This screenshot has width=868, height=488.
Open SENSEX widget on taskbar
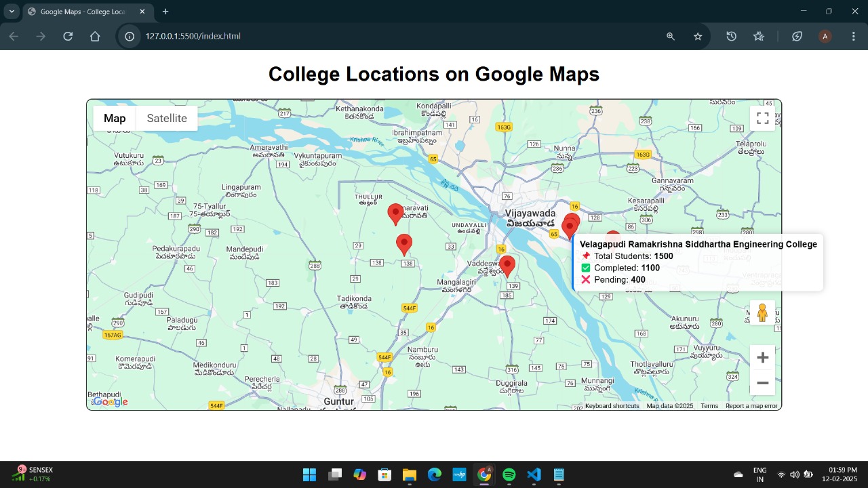[34, 474]
